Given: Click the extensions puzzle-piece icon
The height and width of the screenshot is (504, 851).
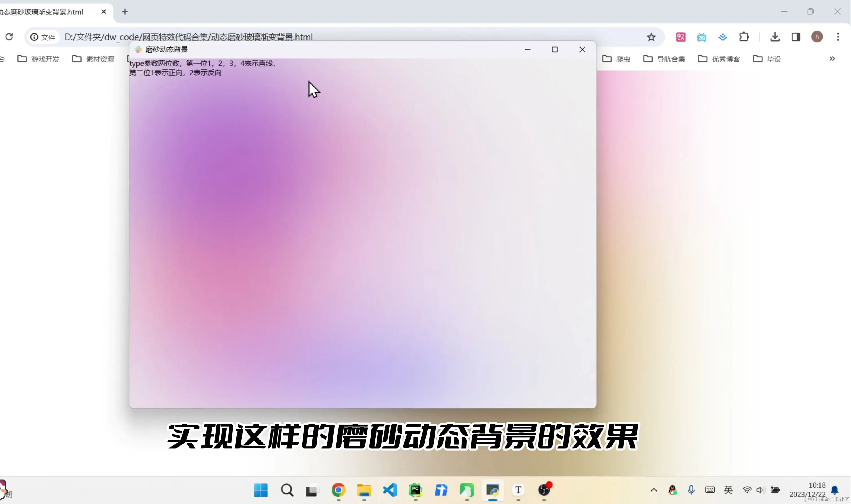Looking at the screenshot, I should point(744,37).
